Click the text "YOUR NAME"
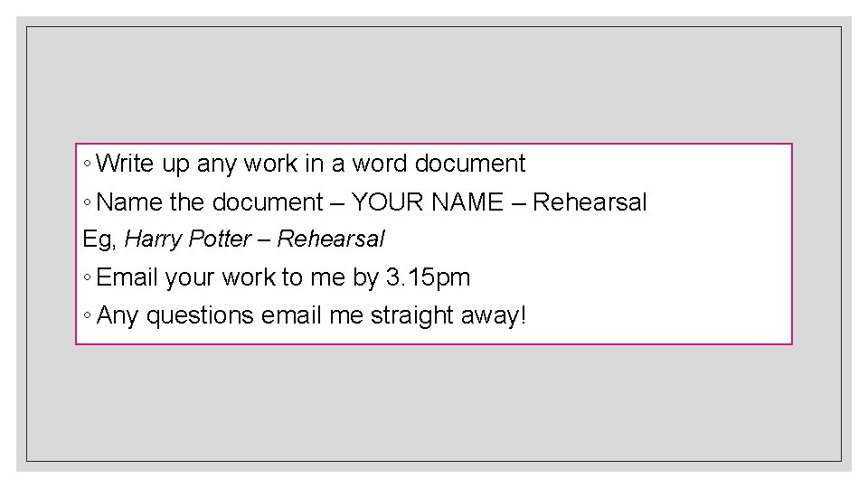Image resolution: width=868 pixels, height=488 pixels. pos(427,202)
